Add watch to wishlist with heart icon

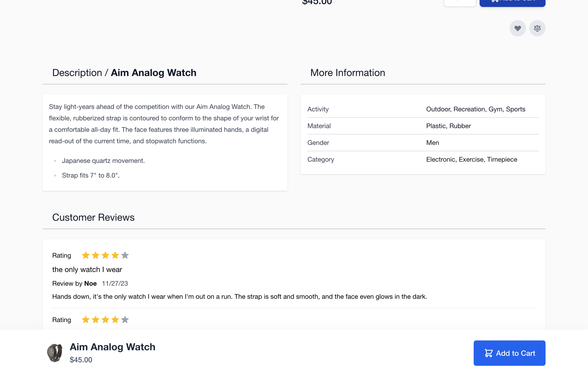click(517, 28)
